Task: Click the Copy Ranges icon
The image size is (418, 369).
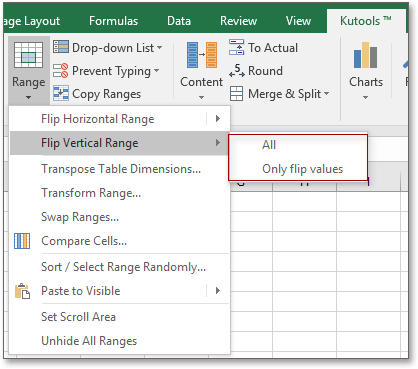Action: coord(61,93)
